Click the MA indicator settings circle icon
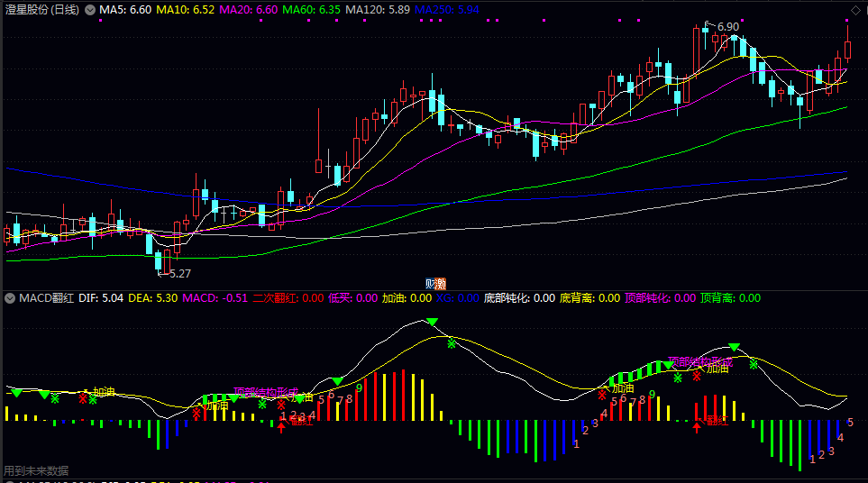Image resolution: width=868 pixels, height=483 pixels. coord(89,9)
